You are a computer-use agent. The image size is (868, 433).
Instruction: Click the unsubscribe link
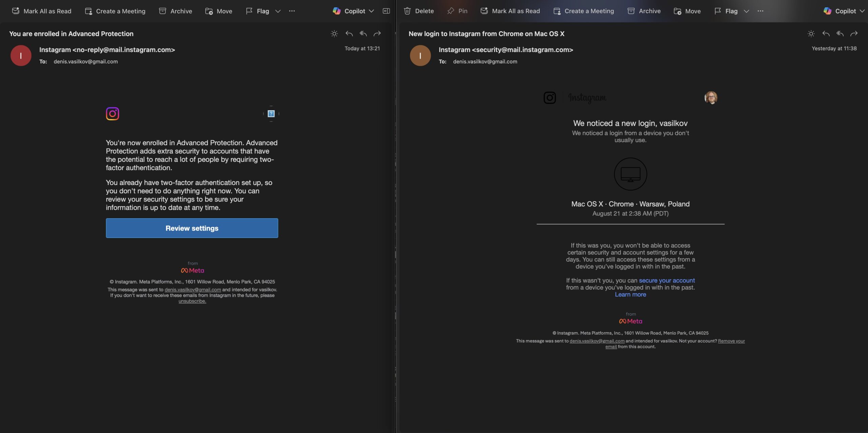(192, 301)
